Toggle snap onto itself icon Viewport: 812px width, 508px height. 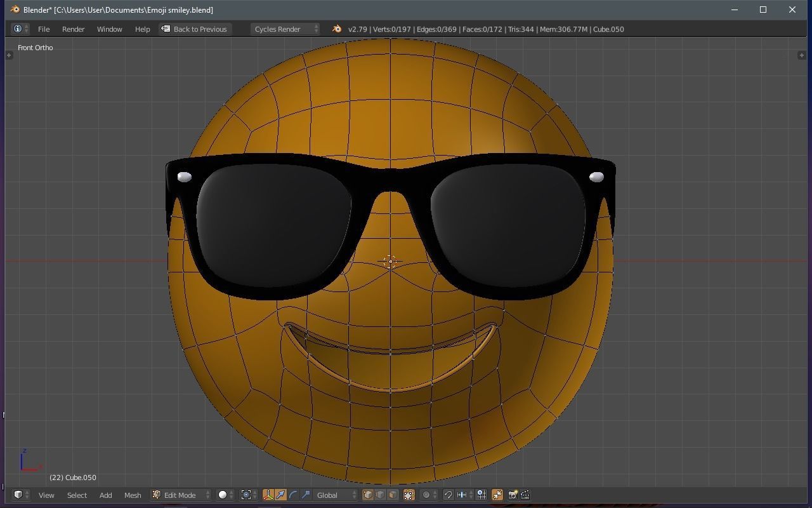tap(481, 495)
